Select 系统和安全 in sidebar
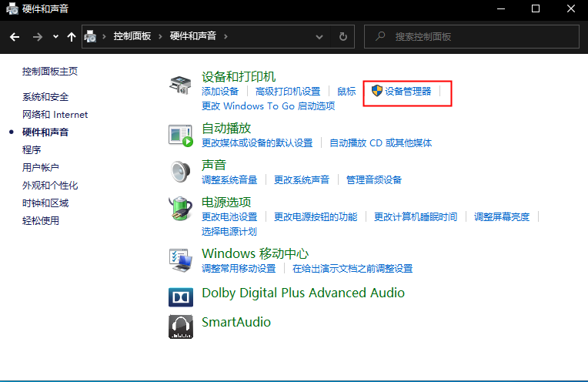Image resolution: width=588 pixels, height=382 pixels. tap(45, 97)
